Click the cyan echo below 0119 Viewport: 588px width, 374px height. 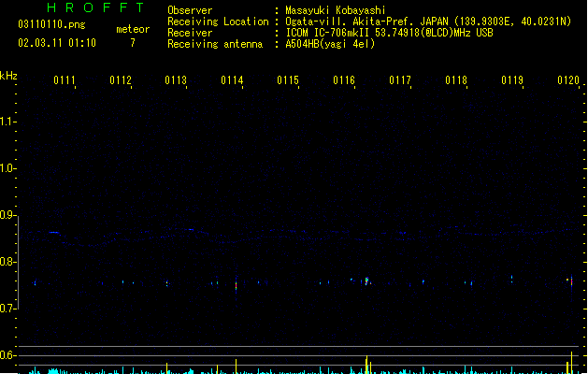tap(512, 279)
